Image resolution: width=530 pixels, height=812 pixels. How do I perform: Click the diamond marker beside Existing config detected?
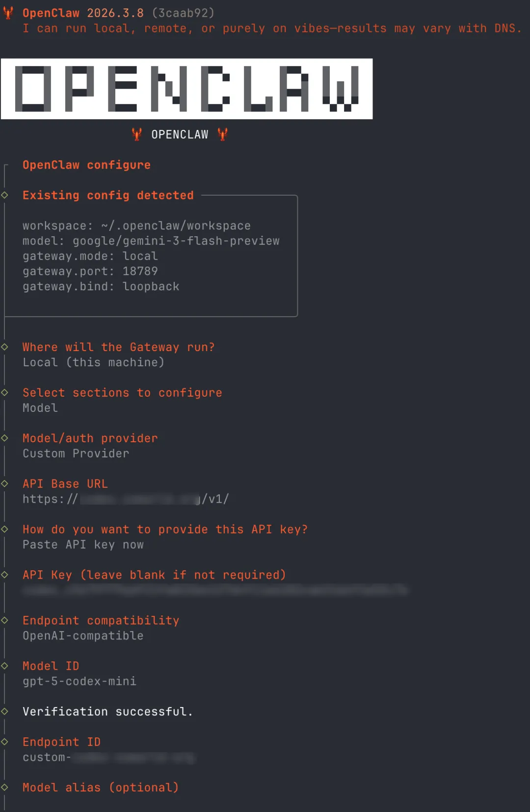point(5,195)
